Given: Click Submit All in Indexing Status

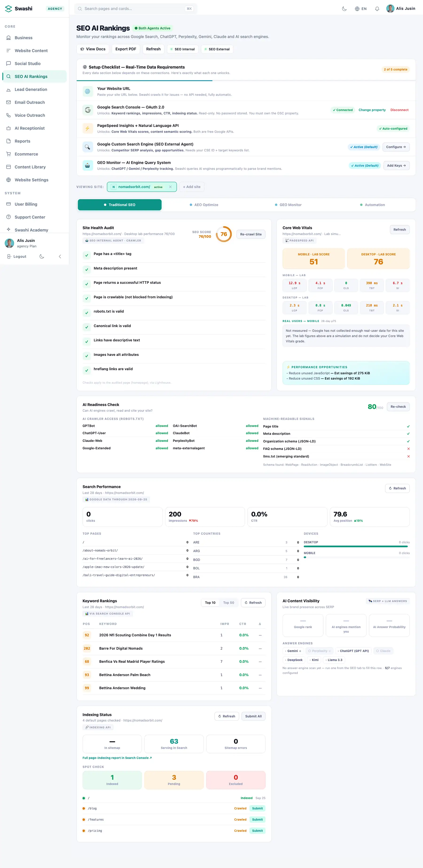Looking at the screenshot, I should pyautogui.click(x=253, y=716).
